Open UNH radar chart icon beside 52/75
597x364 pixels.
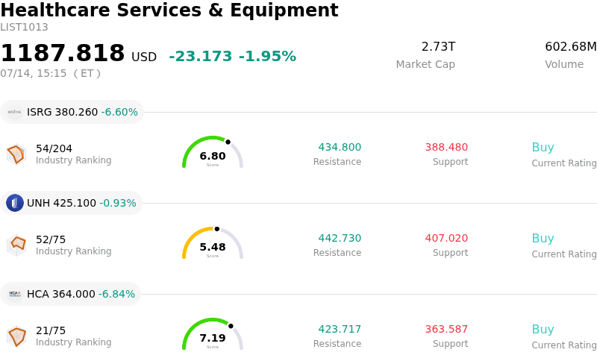pyautogui.click(x=16, y=245)
